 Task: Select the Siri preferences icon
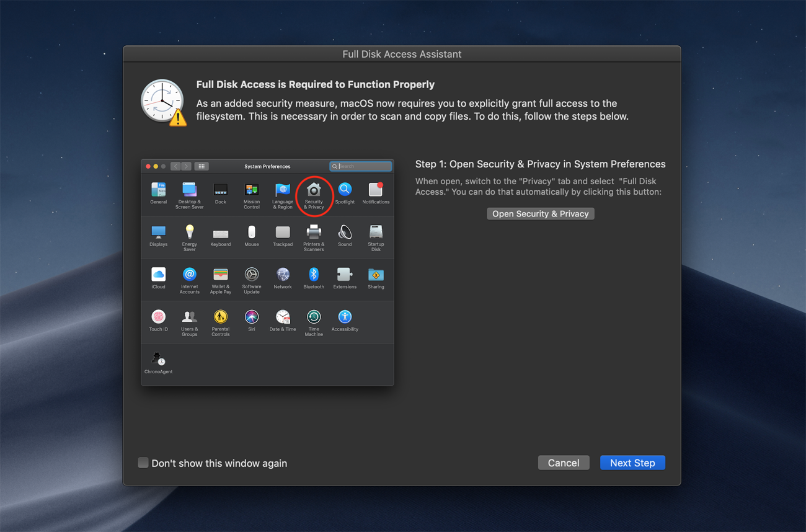click(252, 317)
